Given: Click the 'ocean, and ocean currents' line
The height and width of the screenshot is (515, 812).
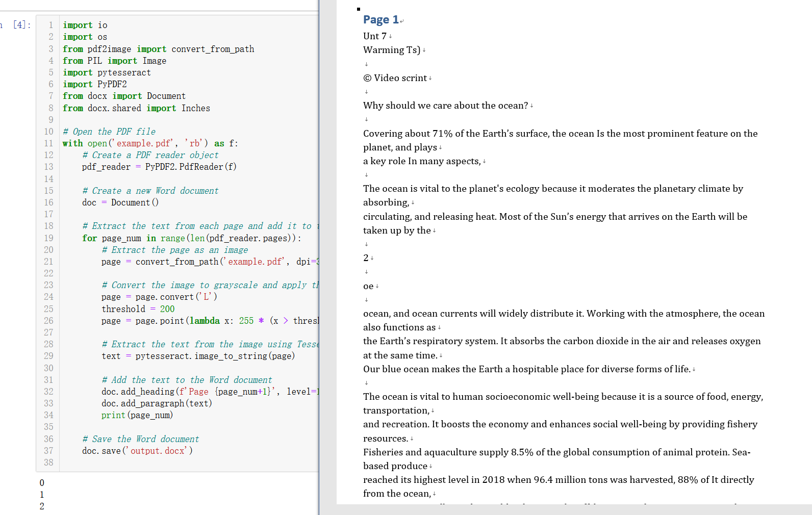Looking at the screenshot, I should [x=564, y=314].
